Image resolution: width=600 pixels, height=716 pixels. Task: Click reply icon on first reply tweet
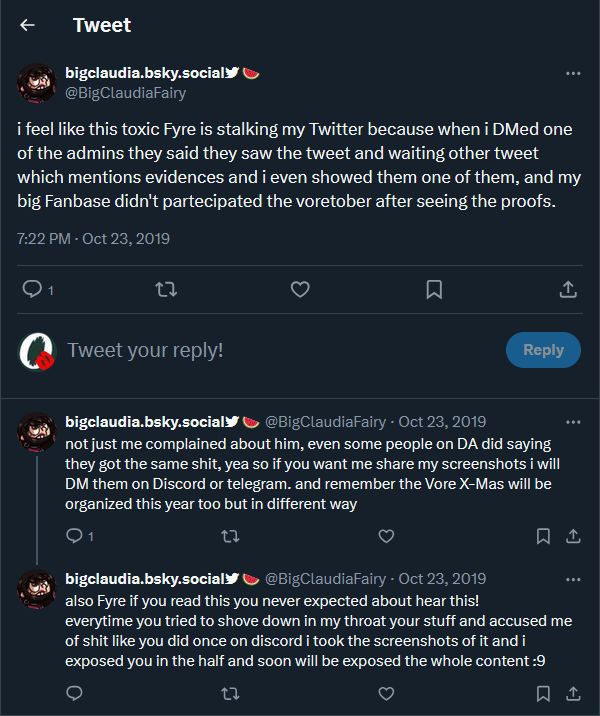(x=74, y=536)
